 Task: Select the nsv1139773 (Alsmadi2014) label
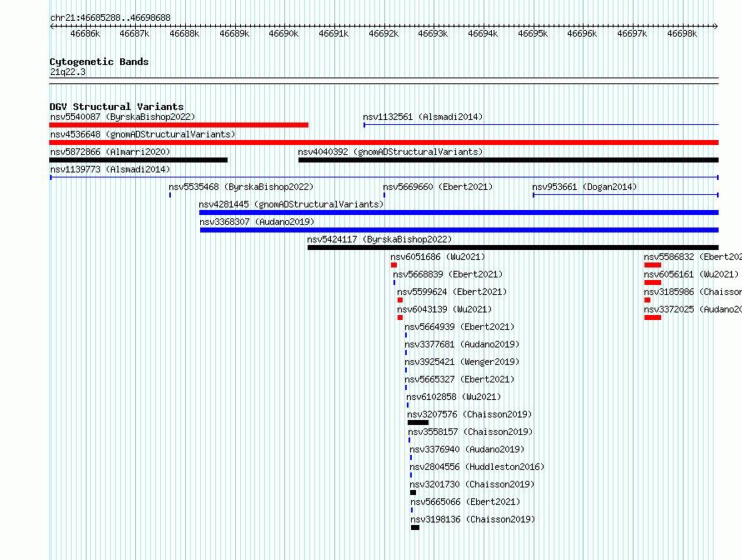click(x=109, y=169)
